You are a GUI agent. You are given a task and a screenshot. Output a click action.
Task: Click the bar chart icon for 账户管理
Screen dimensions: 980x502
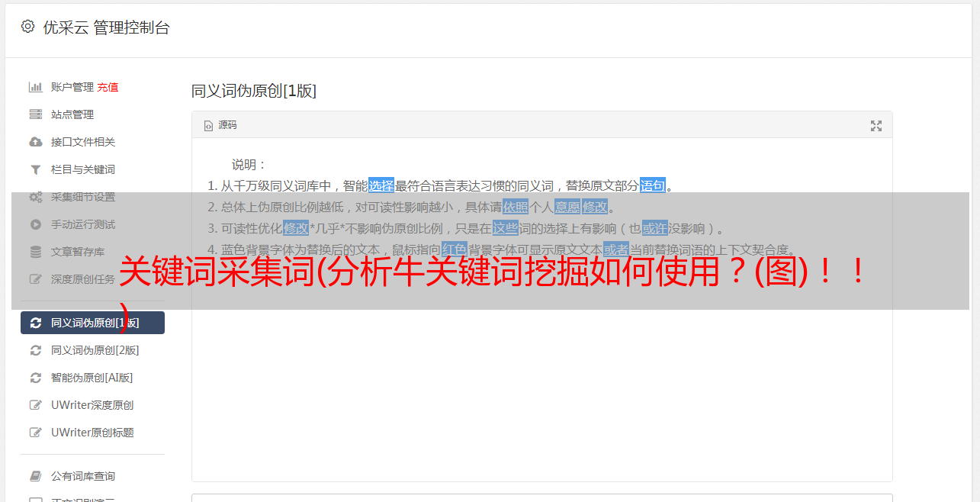click(35, 87)
